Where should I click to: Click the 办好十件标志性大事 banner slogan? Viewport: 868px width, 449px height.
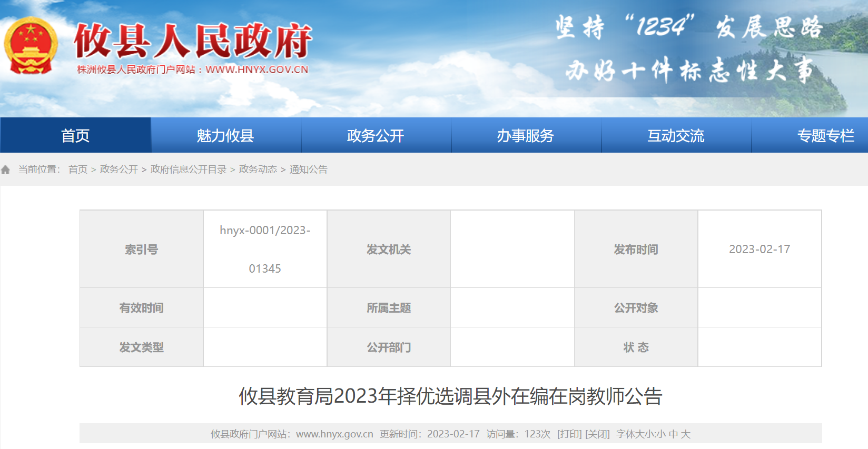[x=690, y=71]
